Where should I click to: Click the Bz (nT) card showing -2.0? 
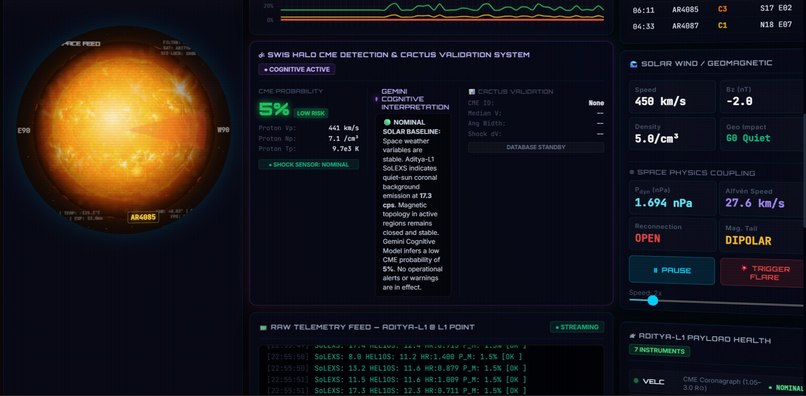(x=763, y=96)
